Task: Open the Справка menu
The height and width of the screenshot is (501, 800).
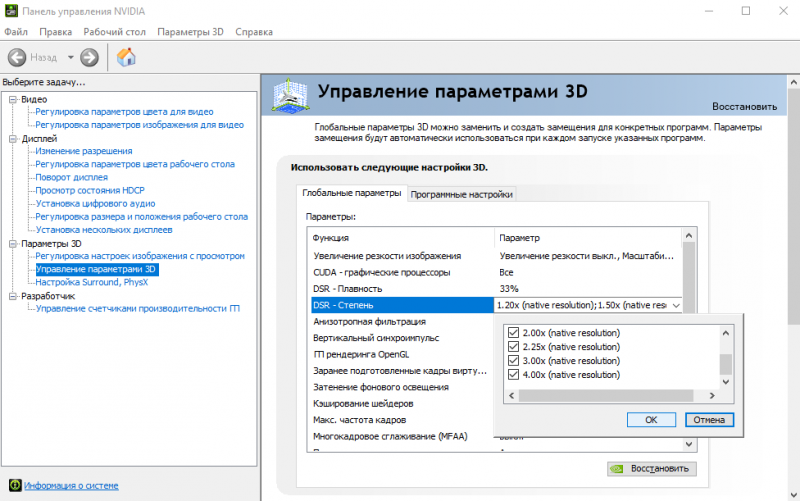Action: pyautogui.click(x=254, y=32)
